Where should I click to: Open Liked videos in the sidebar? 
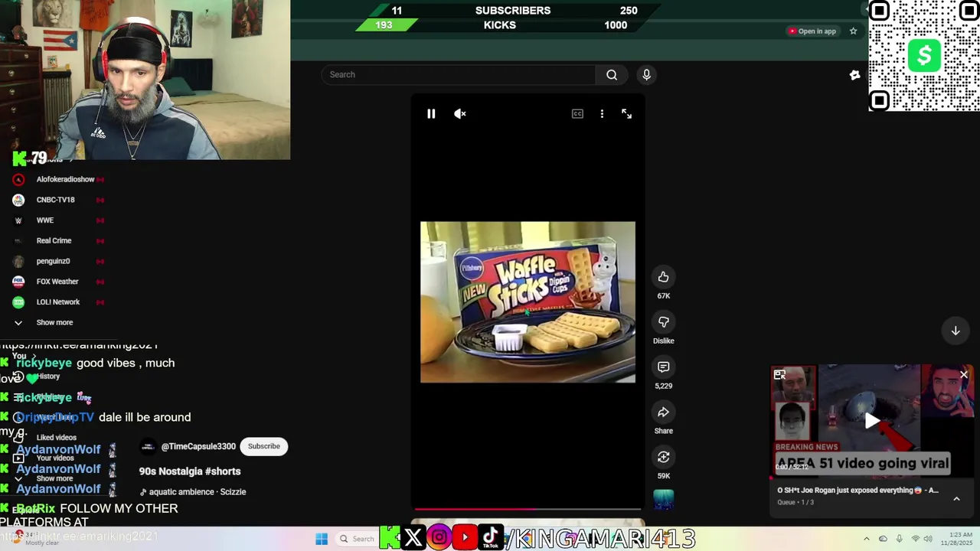(56, 438)
